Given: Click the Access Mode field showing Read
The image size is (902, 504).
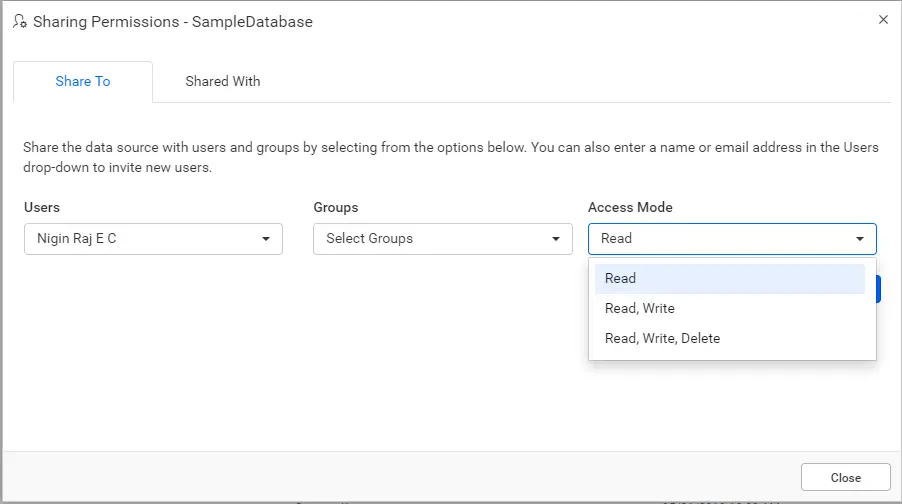Looking at the screenshot, I should click(x=718, y=239).
